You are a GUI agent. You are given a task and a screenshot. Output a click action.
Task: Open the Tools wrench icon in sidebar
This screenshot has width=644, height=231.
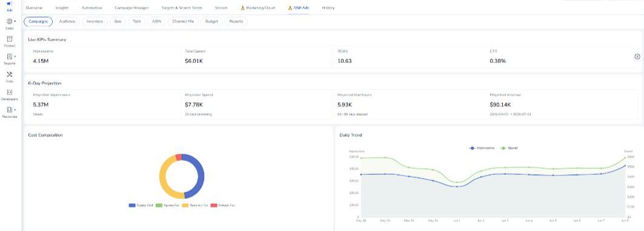(10, 74)
